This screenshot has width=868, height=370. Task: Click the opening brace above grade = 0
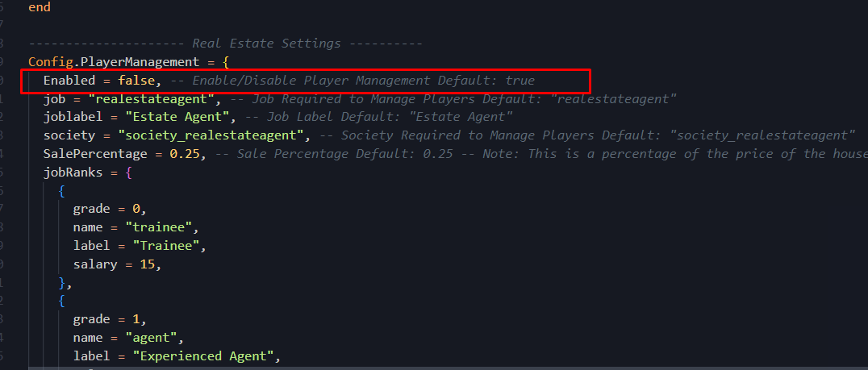click(62, 191)
